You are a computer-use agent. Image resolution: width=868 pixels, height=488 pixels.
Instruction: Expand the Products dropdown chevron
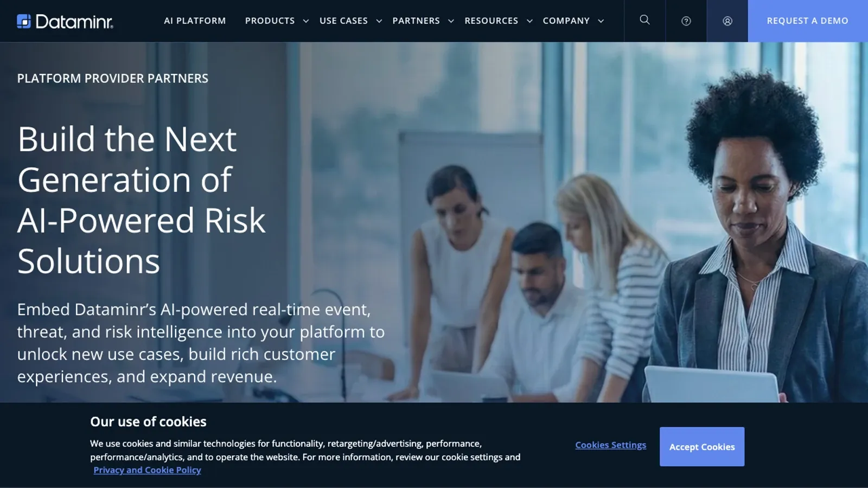click(306, 21)
